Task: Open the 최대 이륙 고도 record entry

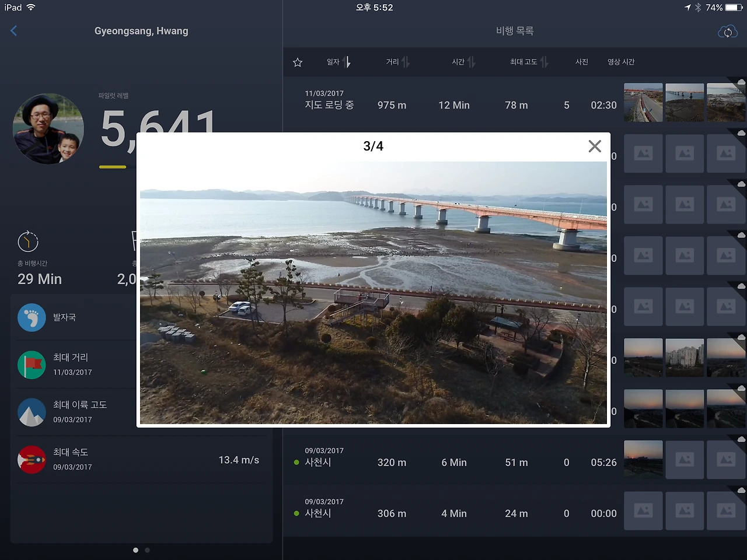Action: click(142, 412)
